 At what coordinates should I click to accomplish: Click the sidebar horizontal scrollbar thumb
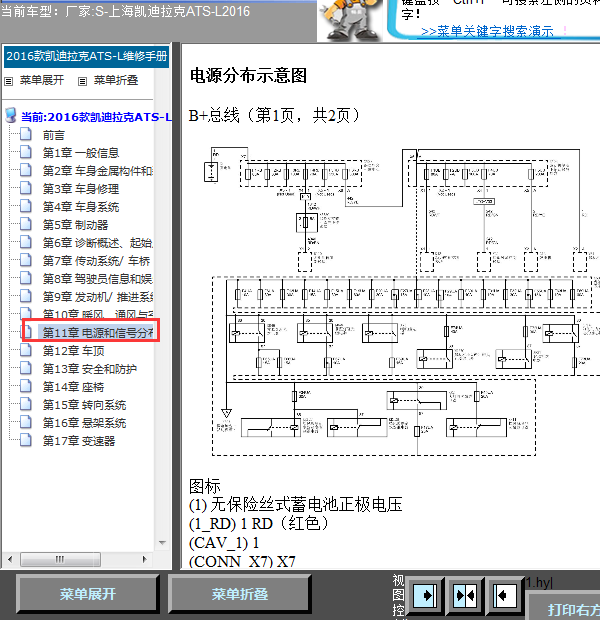pyautogui.click(x=60, y=559)
